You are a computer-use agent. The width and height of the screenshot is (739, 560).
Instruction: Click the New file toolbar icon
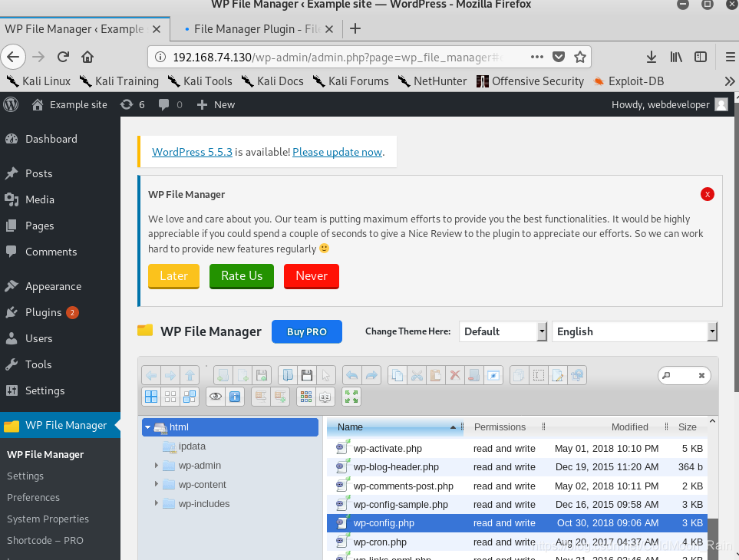coord(242,375)
